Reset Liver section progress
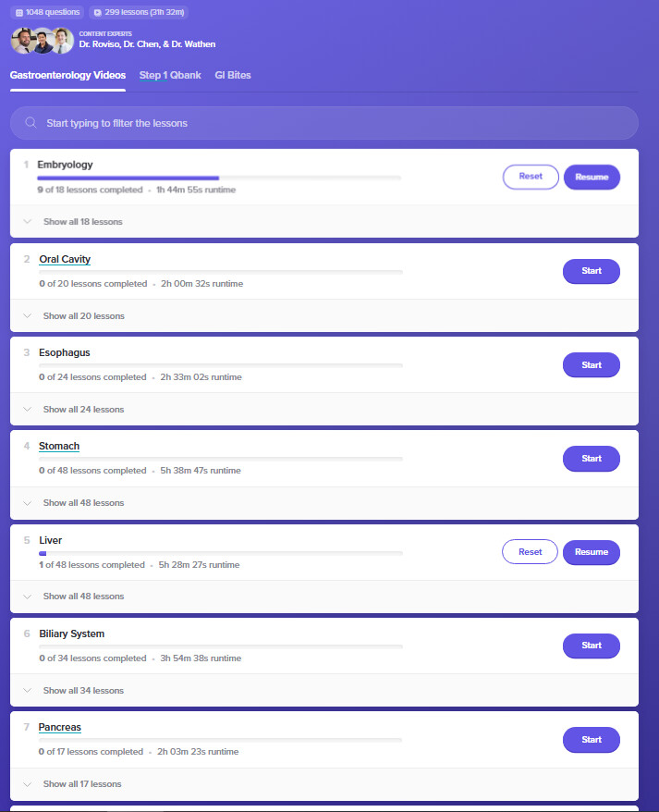This screenshot has height=812, width=659. click(530, 552)
